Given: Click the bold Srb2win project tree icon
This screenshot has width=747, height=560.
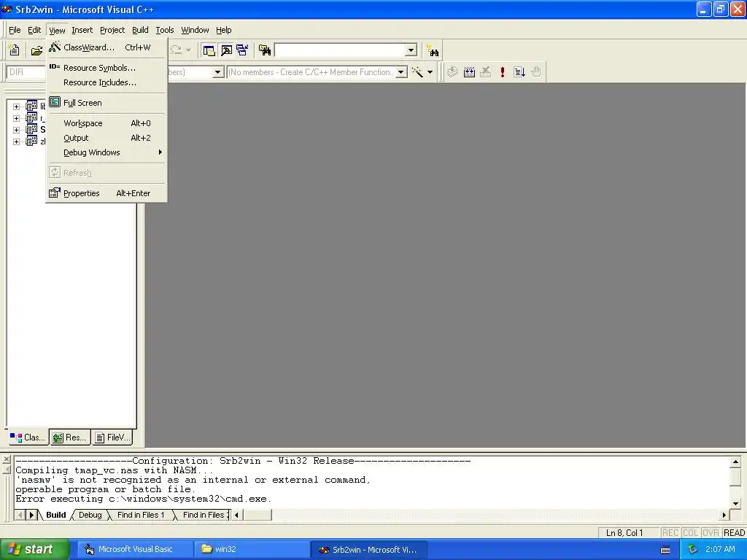Looking at the screenshot, I should click(31, 129).
